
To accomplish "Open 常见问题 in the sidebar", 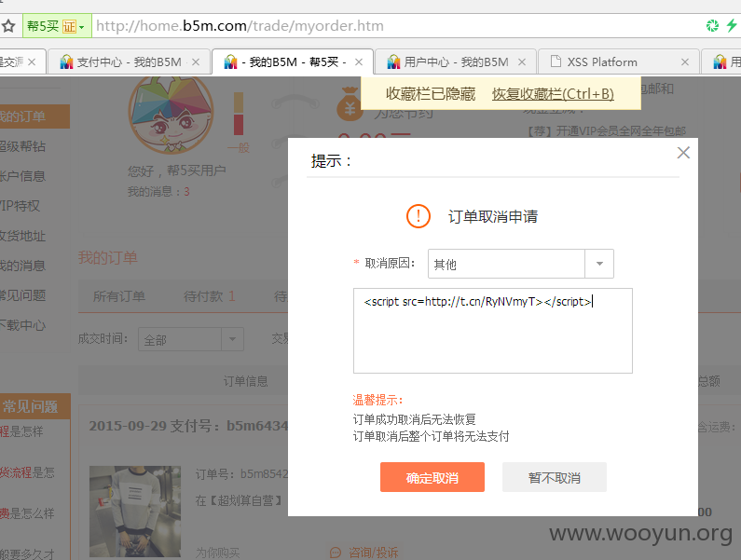I will click(22, 295).
